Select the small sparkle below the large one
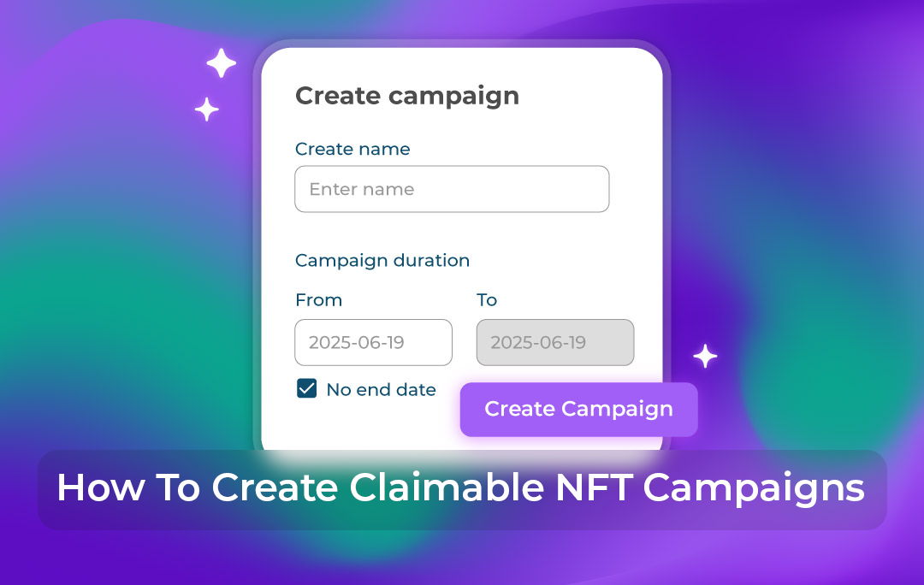 tap(206, 108)
